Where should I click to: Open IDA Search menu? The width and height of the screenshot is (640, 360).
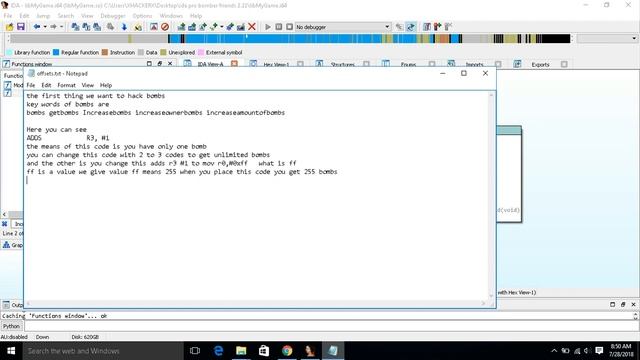tap(66, 16)
